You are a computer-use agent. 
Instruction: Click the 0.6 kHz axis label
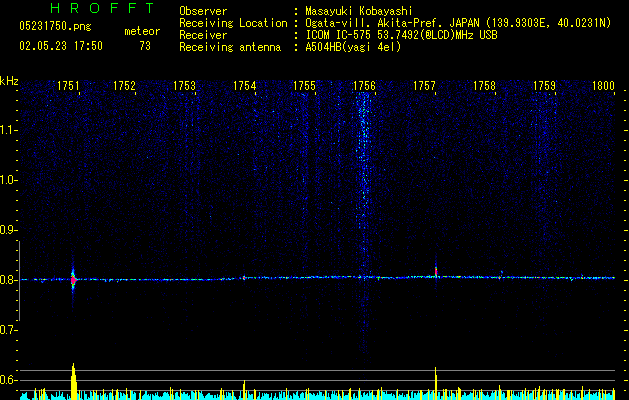[x=7, y=380]
